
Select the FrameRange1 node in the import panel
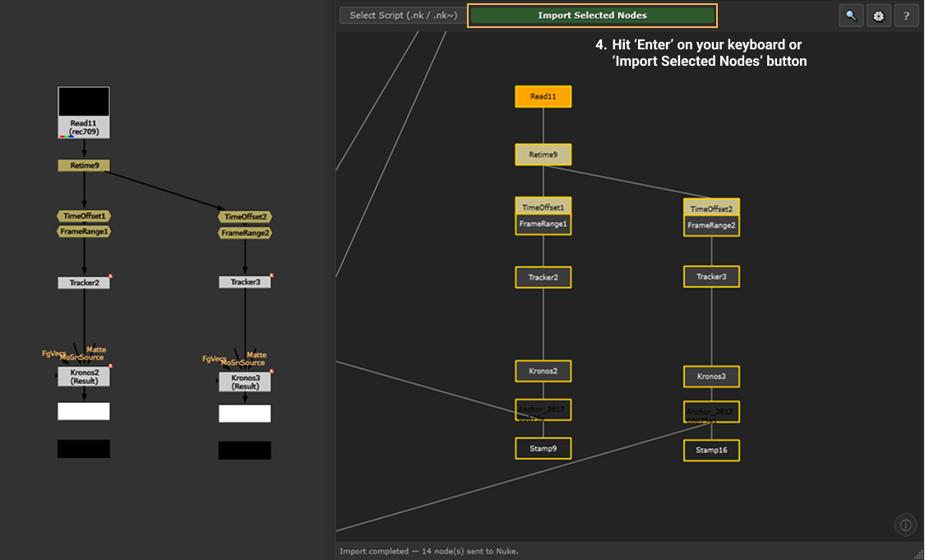tap(543, 224)
